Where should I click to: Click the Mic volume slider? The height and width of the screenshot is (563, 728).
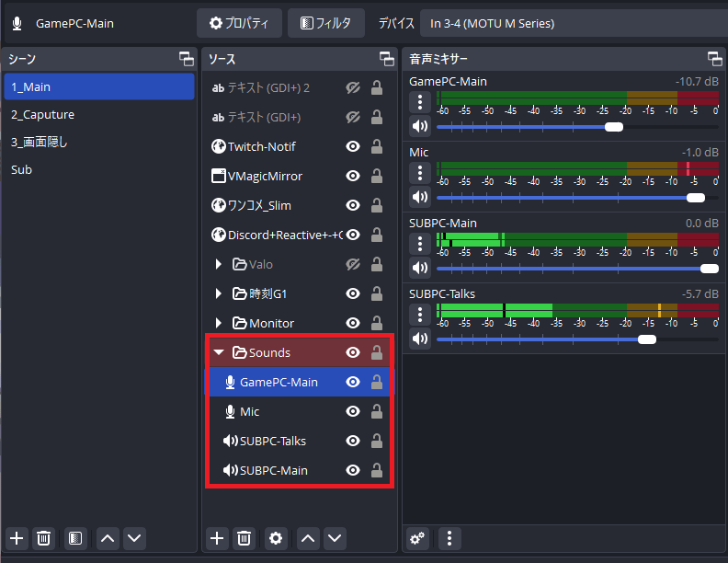click(x=577, y=198)
